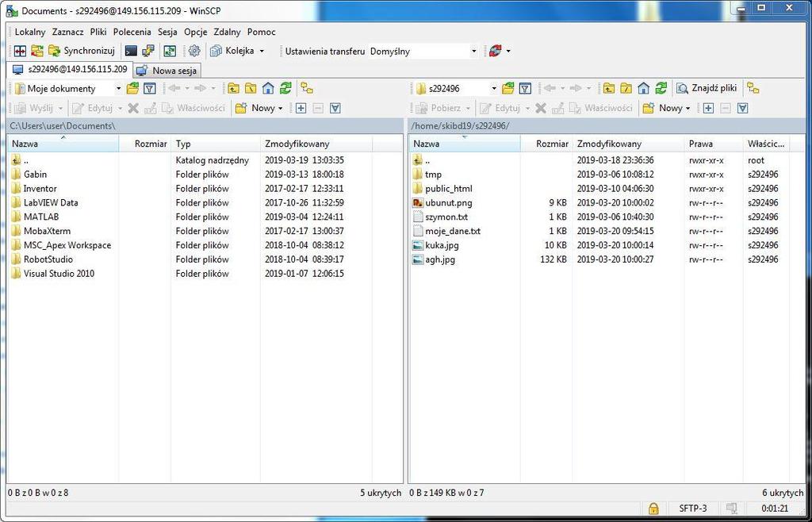
Task: Click the padlock icon in status bar
Action: [x=654, y=508]
